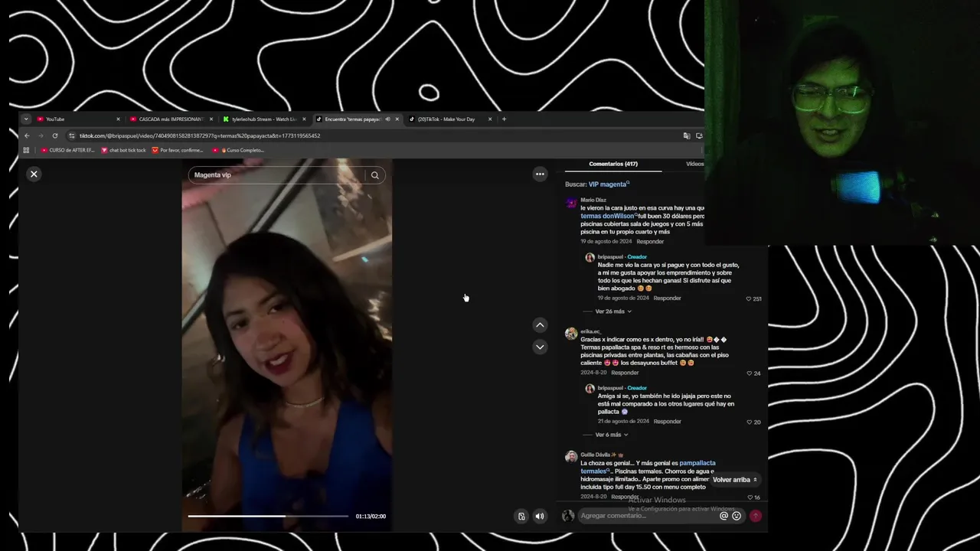Open the three-dots more options menu
980x551 pixels.
coord(540,174)
